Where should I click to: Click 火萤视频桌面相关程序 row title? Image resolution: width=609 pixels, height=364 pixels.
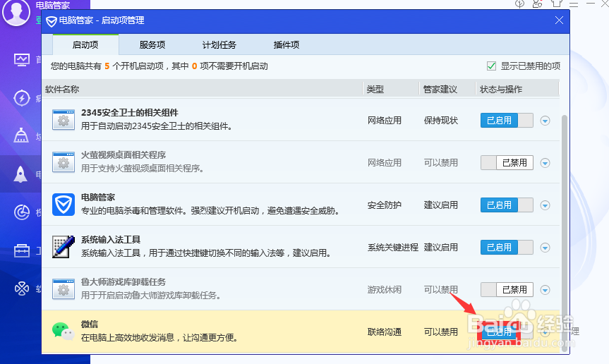coord(123,154)
